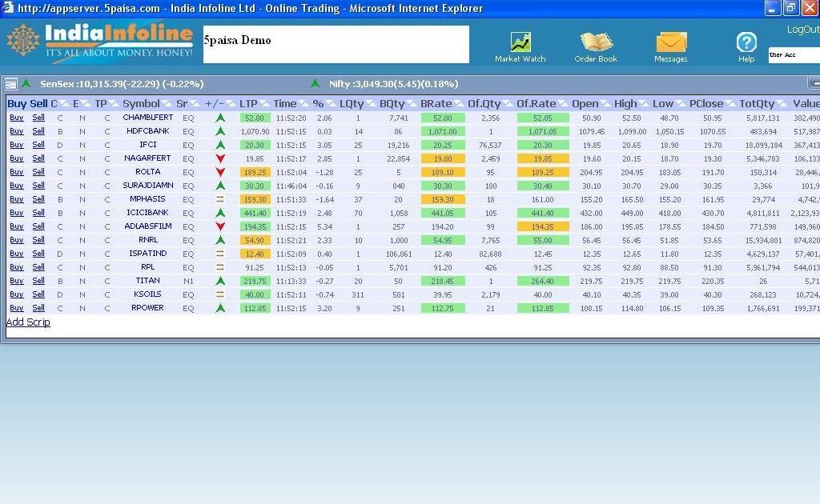Sort by BQty column dropdown arrow

(x=411, y=103)
